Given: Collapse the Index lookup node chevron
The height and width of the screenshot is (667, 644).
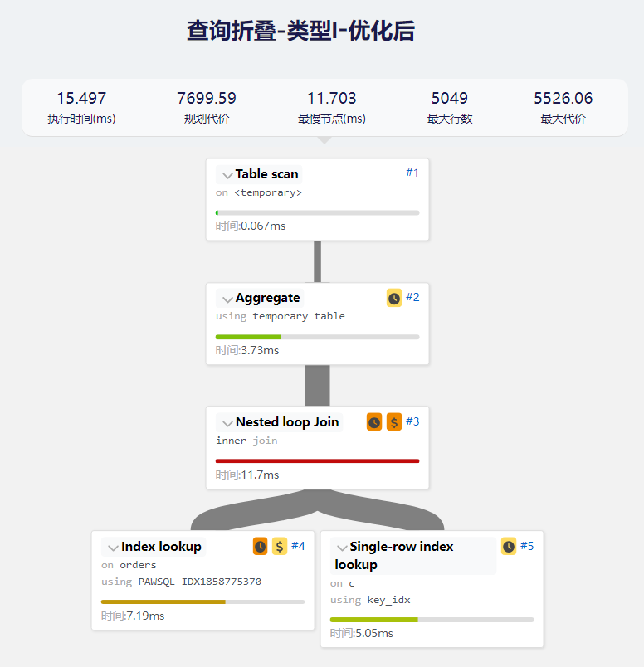Looking at the screenshot, I should 113,548.
